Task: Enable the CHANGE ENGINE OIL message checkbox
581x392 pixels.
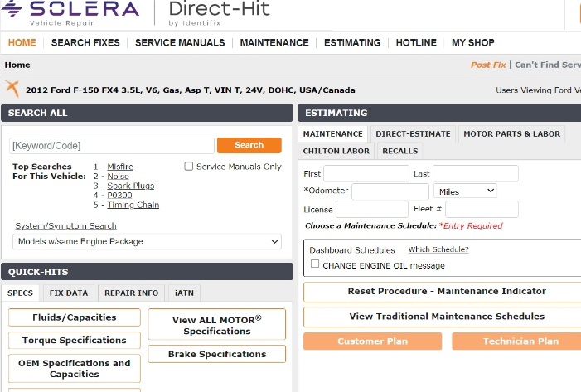Action: pos(315,264)
